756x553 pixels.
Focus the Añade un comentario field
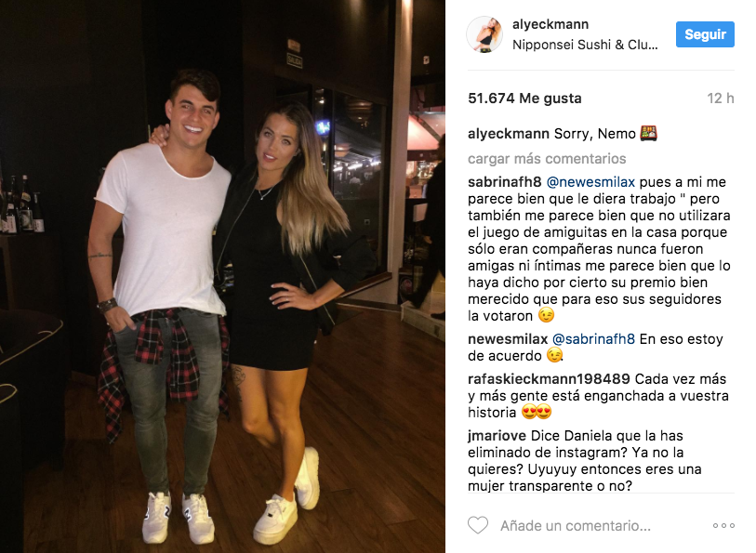coord(576,525)
